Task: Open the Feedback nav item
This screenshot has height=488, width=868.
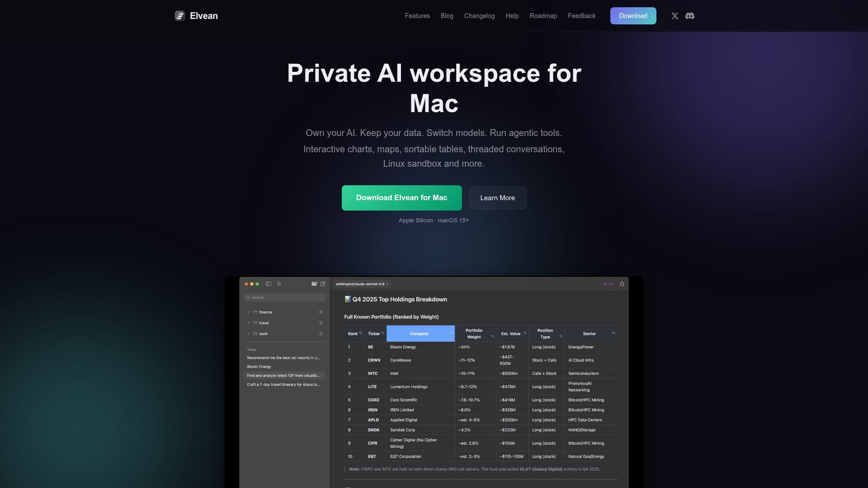Action: click(582, 16)
